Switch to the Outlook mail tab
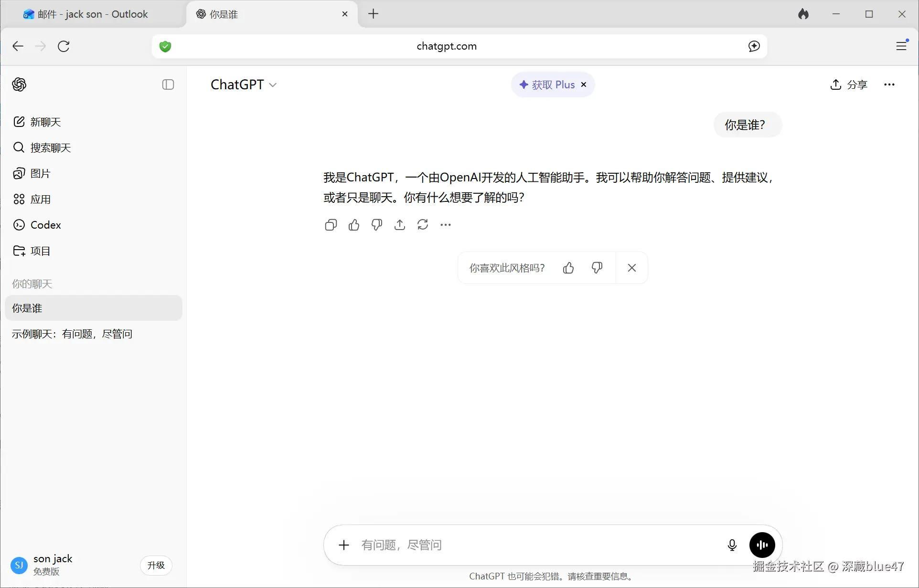919x588 pixels. (86, 14)
